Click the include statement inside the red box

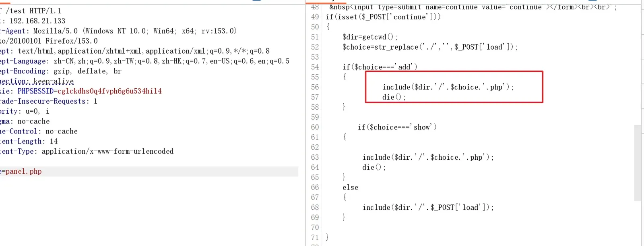point(448,87)
